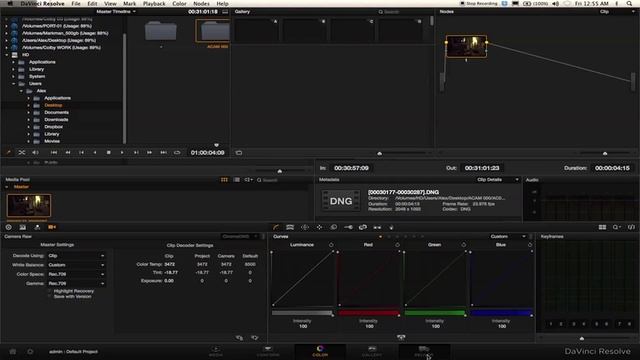Open the Gamma dropdown
This screenshot has height=360, width=640.
[x=76, y=283]
